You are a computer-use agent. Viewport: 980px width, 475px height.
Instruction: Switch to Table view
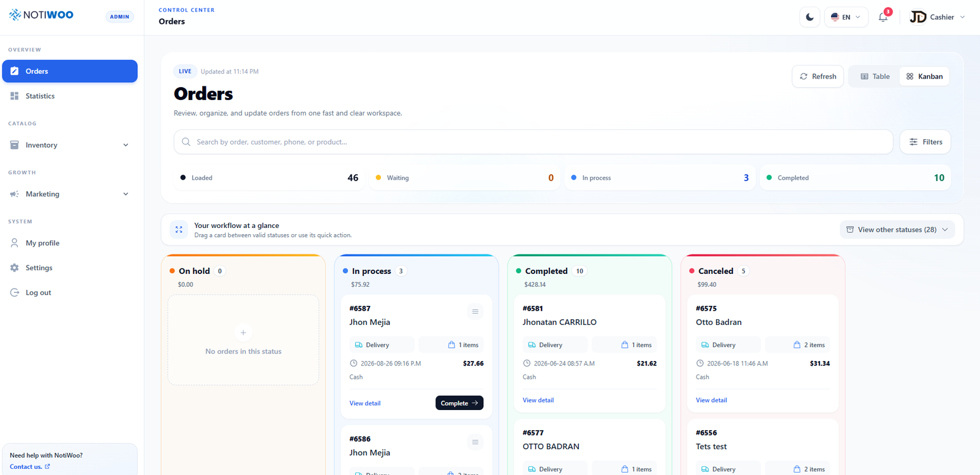[x=875, y=77]
